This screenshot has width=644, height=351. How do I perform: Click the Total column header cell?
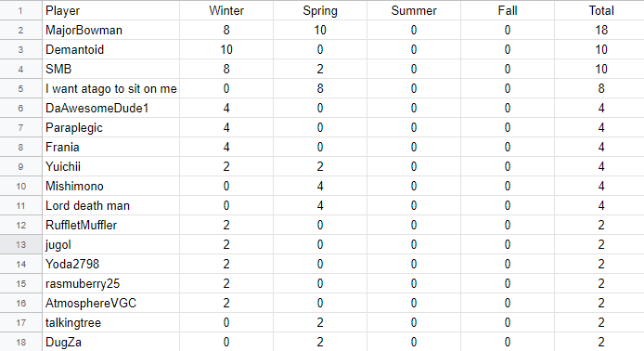599,11
